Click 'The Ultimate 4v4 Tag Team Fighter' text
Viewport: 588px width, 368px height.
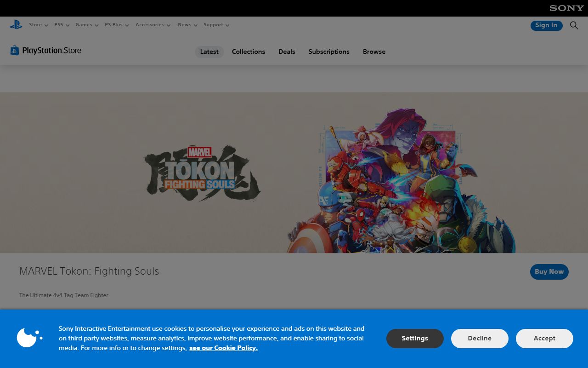tap(64, 295)
